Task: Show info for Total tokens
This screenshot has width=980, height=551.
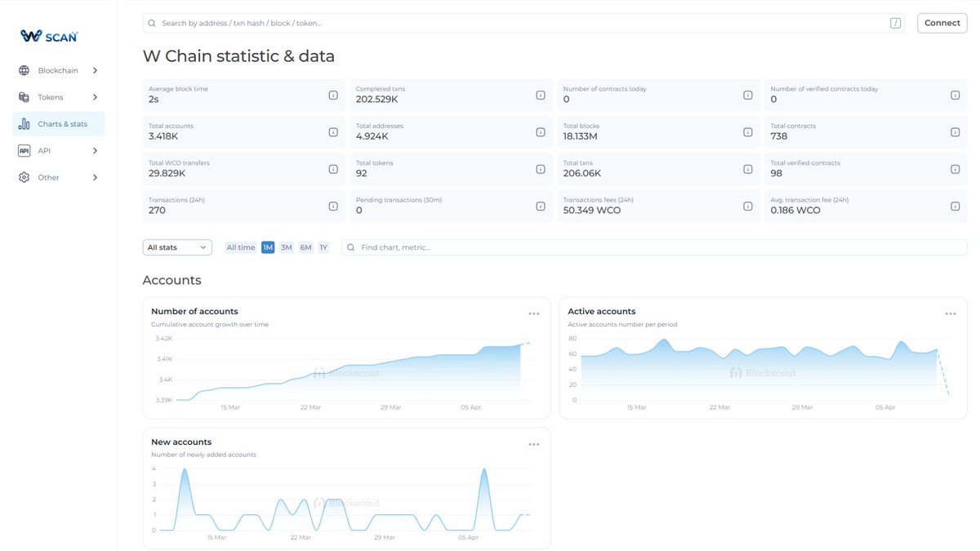Action: [x=541, y=169]
